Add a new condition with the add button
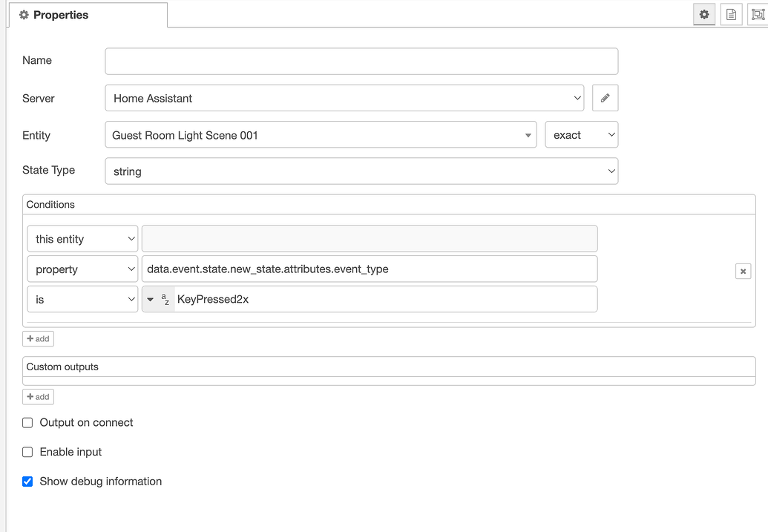 point(38,338)
